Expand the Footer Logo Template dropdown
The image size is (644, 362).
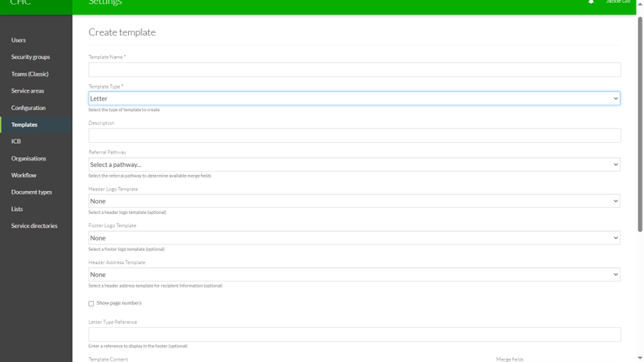[354, 238]
